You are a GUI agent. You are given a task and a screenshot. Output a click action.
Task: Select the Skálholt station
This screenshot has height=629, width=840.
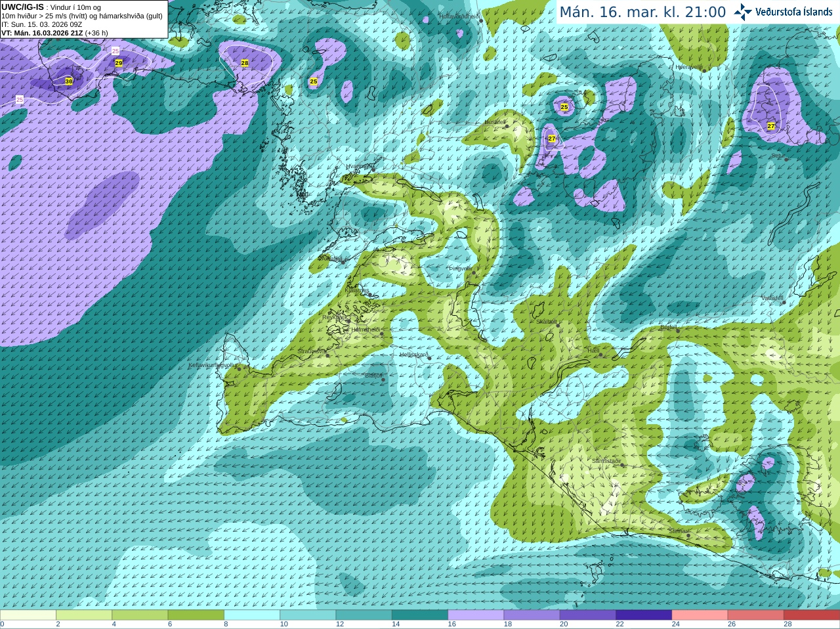[558, 326]
